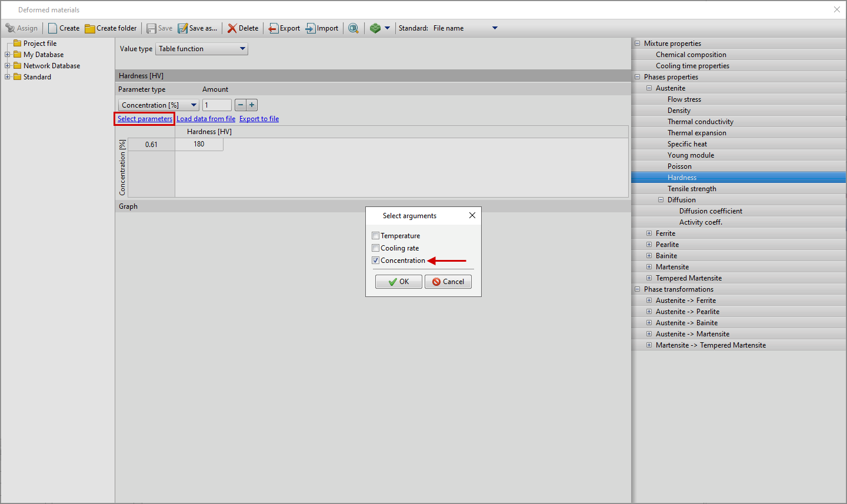847x504 pixels.
Task: Click the Load data from file link
Action: pos(206,119)
